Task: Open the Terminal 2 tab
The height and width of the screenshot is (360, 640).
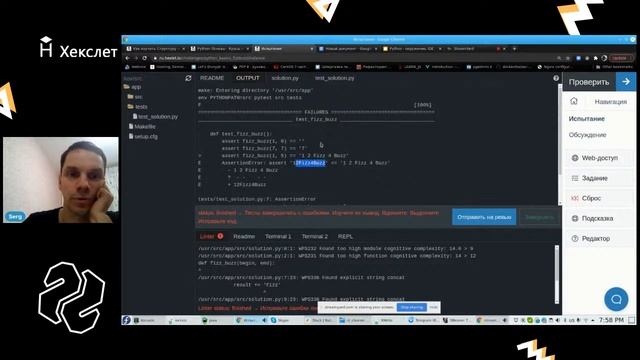Action: tap(315, 236)
